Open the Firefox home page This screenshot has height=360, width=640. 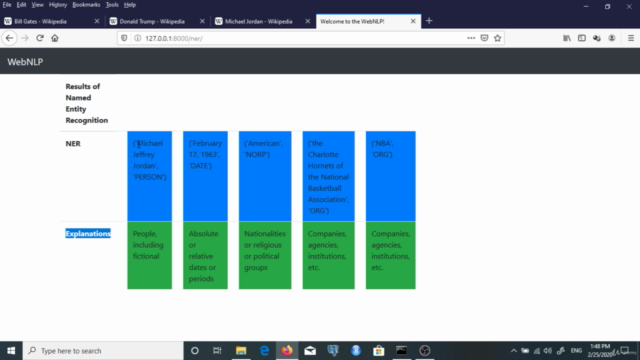click(55, 38)
